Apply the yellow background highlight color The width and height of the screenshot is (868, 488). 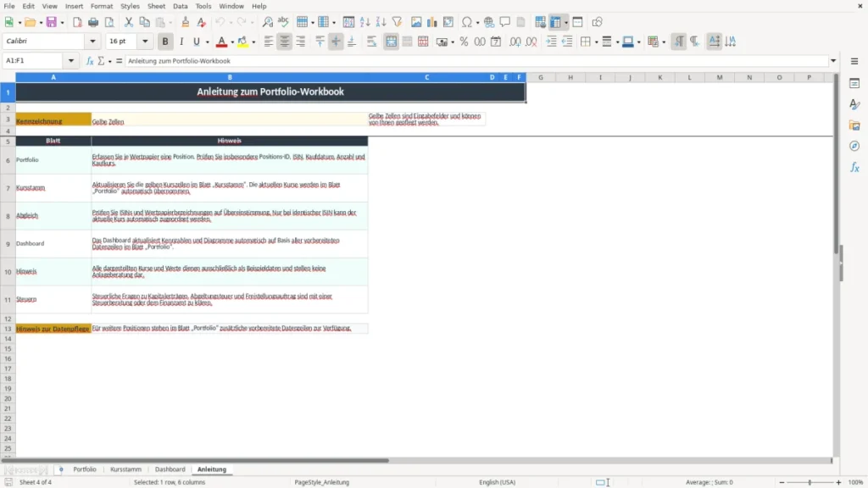tap(242, 42)
